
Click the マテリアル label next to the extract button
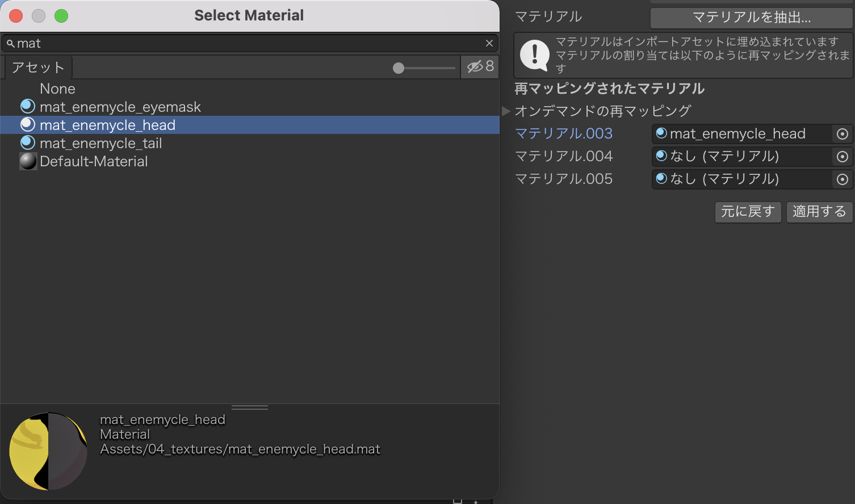click(548, 17)
